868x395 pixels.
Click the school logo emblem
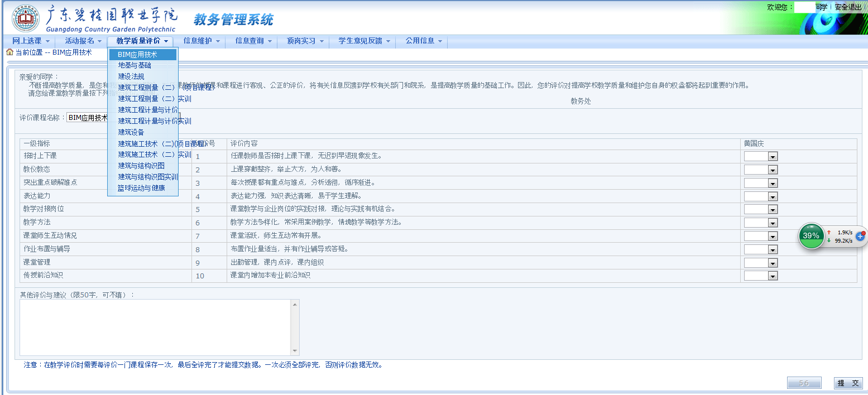(26, 18)
